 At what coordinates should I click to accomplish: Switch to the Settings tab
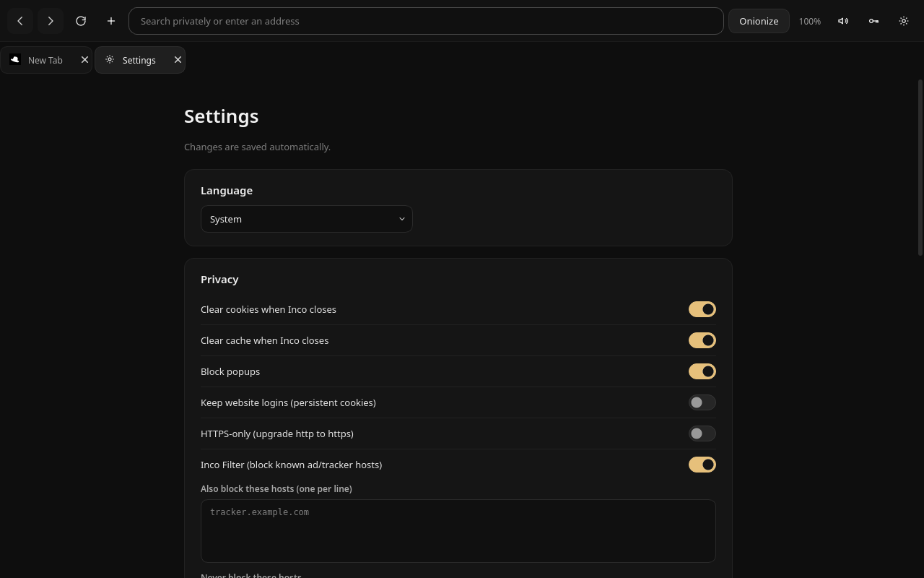click(x=139, y=60)
